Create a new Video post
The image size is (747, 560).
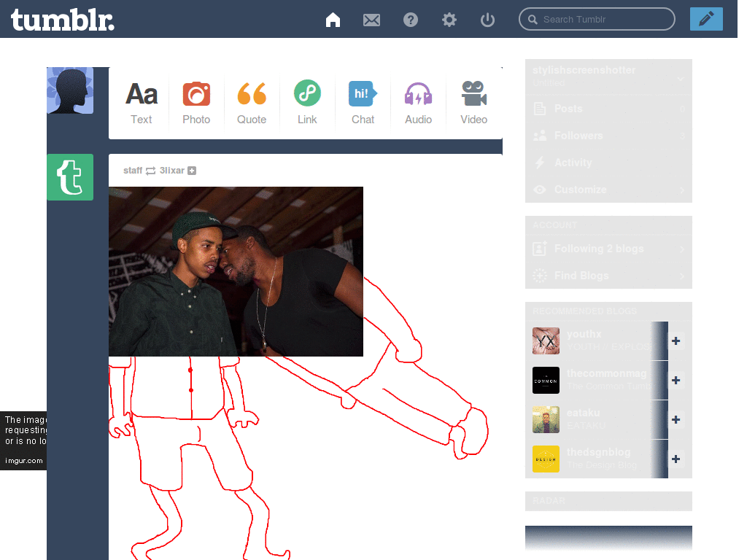[473, 103]
